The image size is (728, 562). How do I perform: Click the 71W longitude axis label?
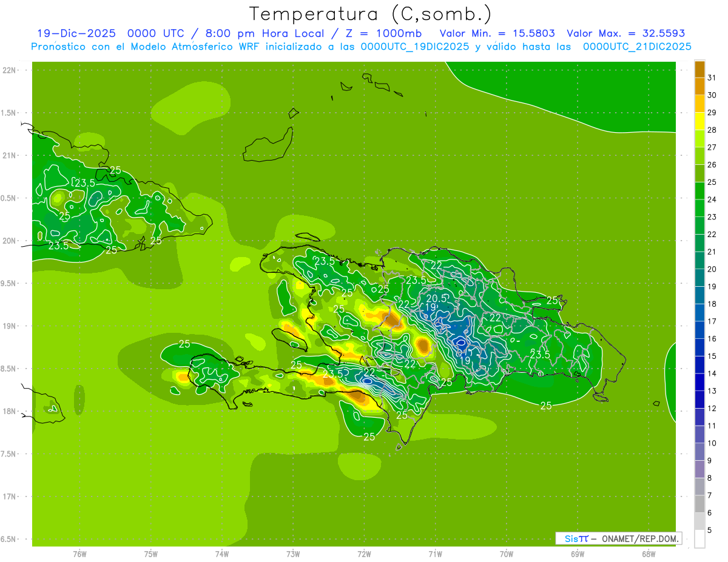click(435, 554)
